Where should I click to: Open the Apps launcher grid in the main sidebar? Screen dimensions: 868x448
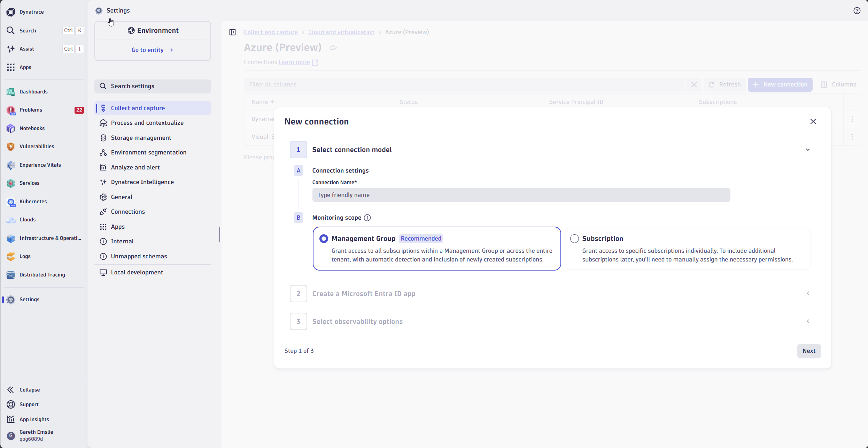(45, 67)
